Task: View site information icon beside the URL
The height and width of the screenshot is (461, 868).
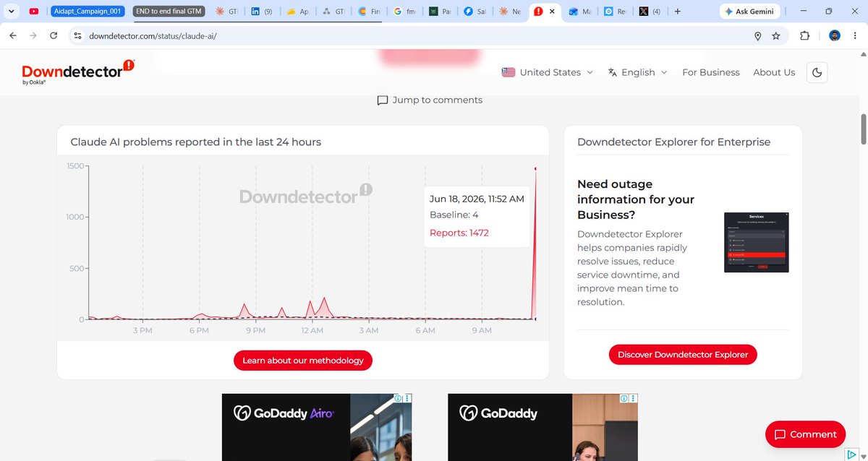Action: click(x=78, y=36)
